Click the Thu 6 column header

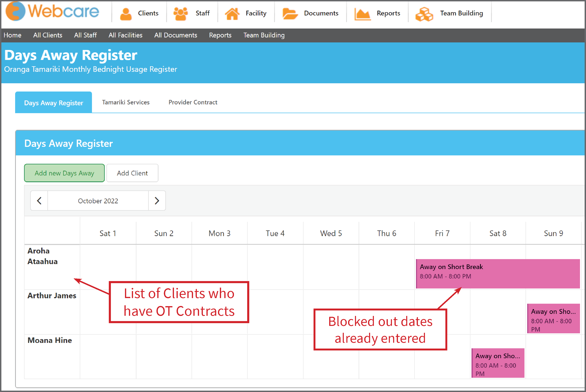tap(387, 233)
